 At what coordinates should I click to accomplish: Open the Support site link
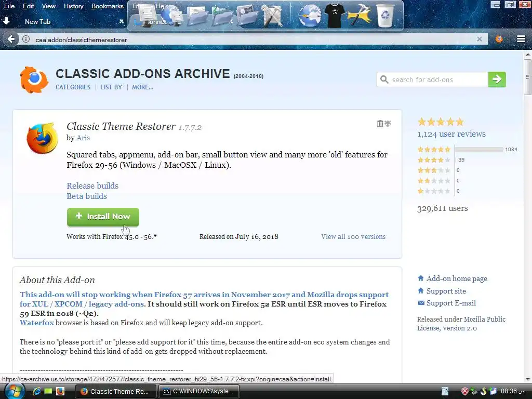tap(446, 291)
